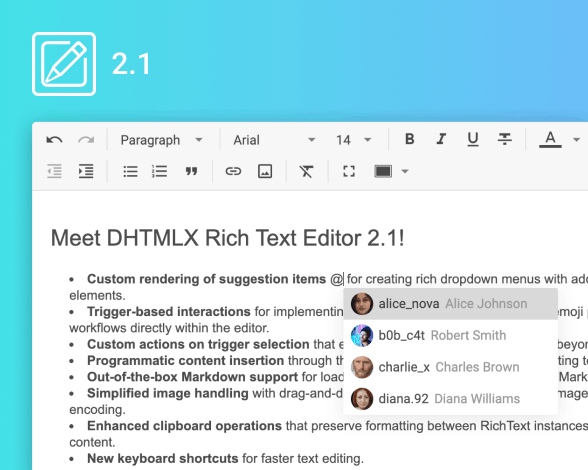Open the Arial font family dropdown
Image resolution: width=588 pixels, height=470 pixels.
point(274,140)
